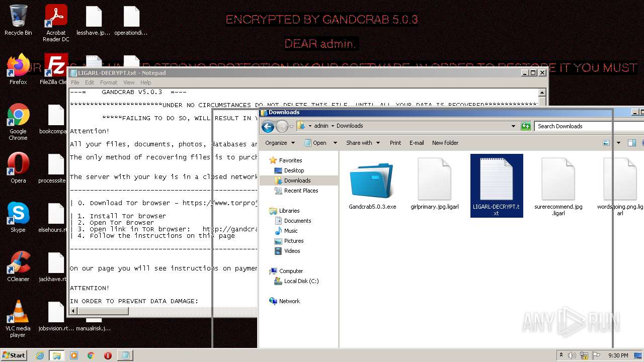644x362 pixels.
Task: Open Opera from the taskbar
Action: coord(108,355)
